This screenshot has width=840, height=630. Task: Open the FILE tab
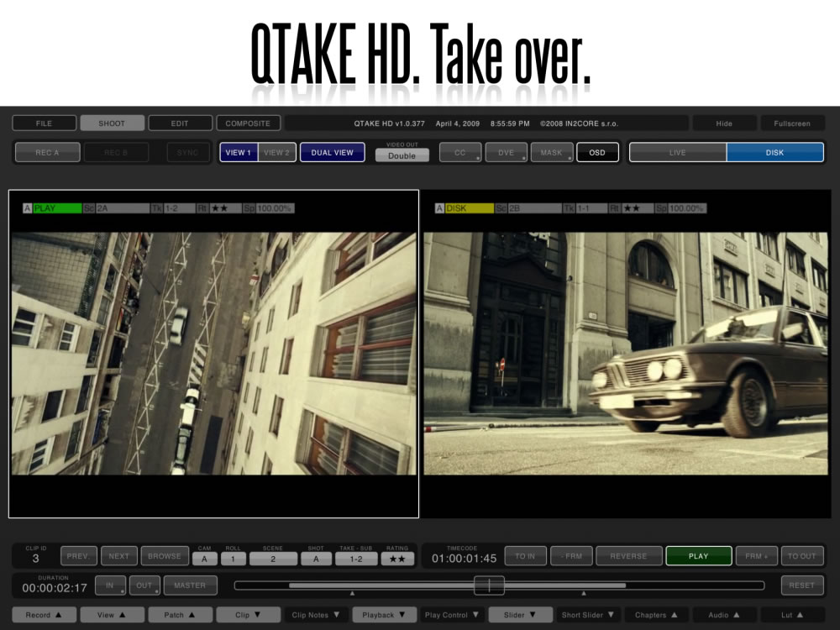[44, 123]
